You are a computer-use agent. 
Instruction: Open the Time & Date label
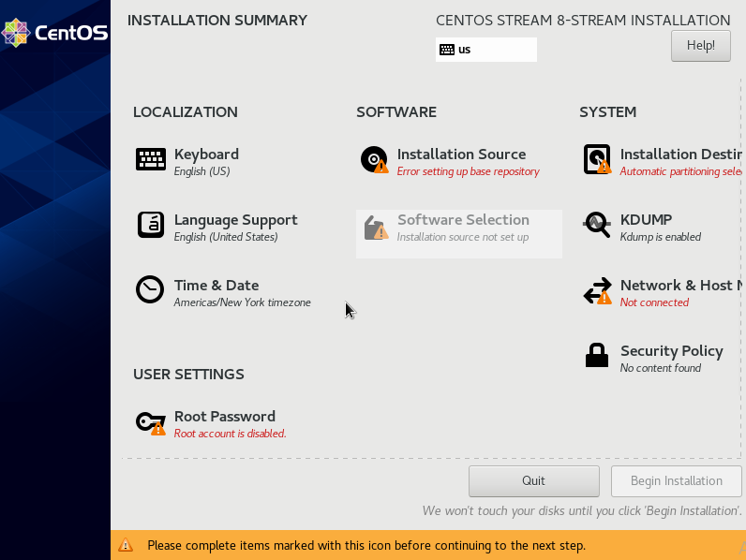(216, 286)
